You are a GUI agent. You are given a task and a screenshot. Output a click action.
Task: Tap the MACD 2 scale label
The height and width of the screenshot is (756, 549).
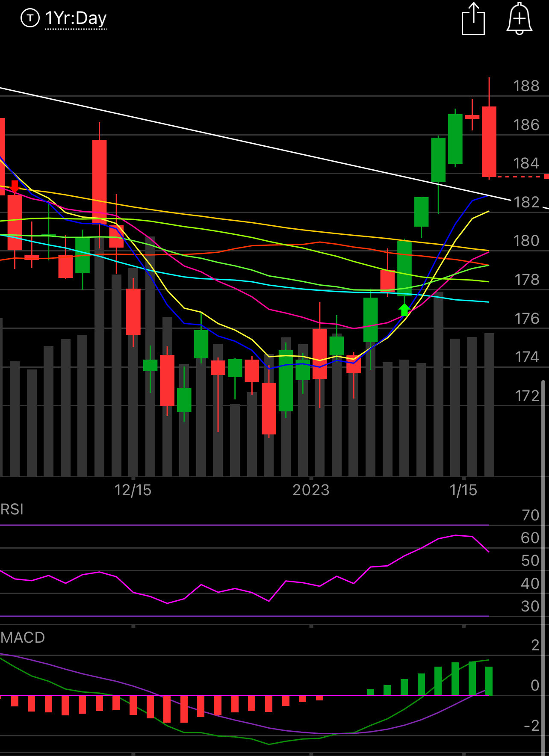(x=535, y=645)
